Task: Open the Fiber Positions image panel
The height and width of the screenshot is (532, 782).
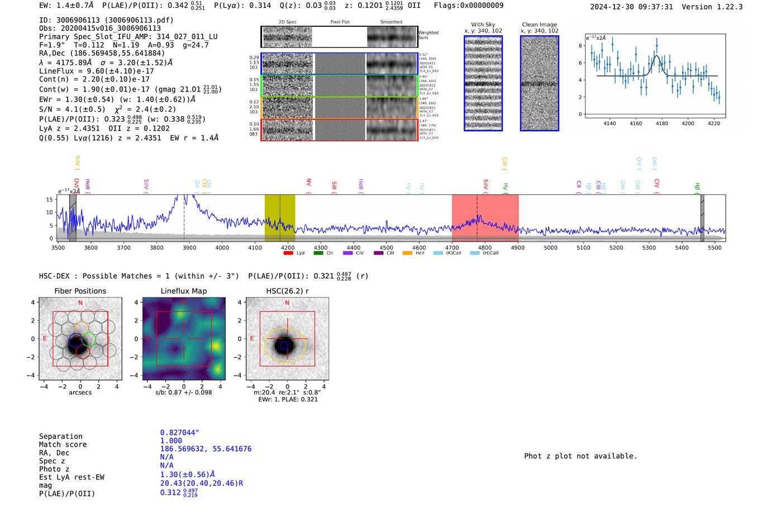Action: click(80, 339)
